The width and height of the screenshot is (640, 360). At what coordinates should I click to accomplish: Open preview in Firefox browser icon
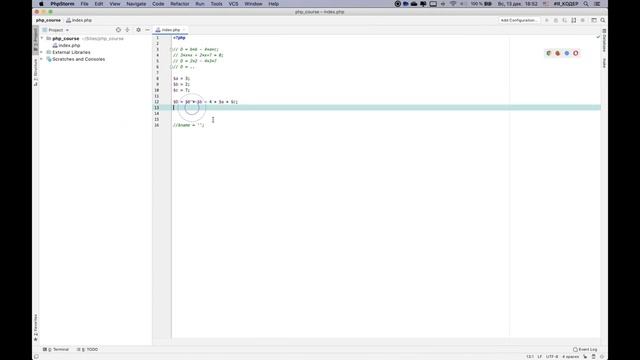pyautogui.click(x=558, y=53)
